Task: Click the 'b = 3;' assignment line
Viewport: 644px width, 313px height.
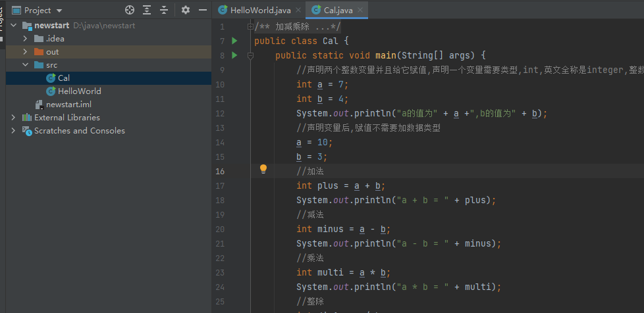Action: [311, 156]
